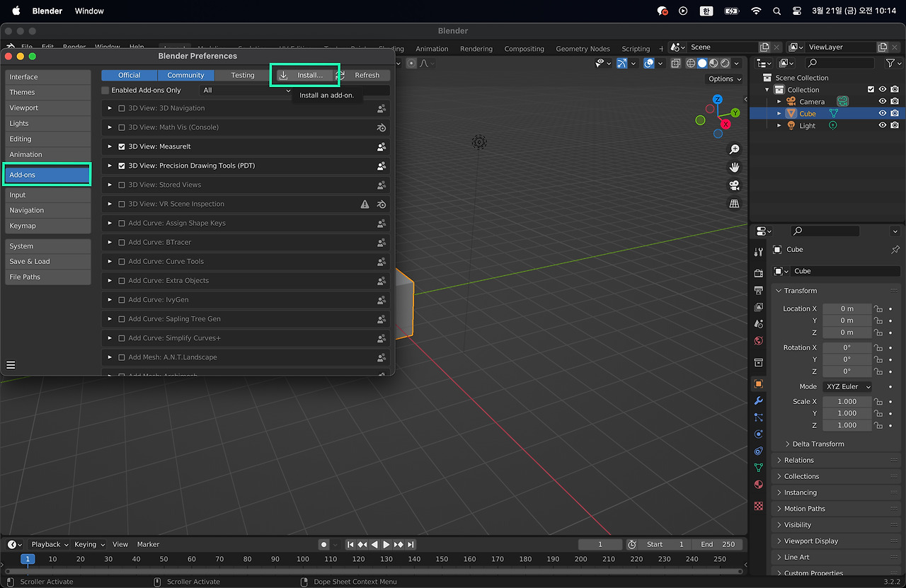Open the Interface preferences section
This screenshot has width=906, height=588.
click(x=48, y=76)
